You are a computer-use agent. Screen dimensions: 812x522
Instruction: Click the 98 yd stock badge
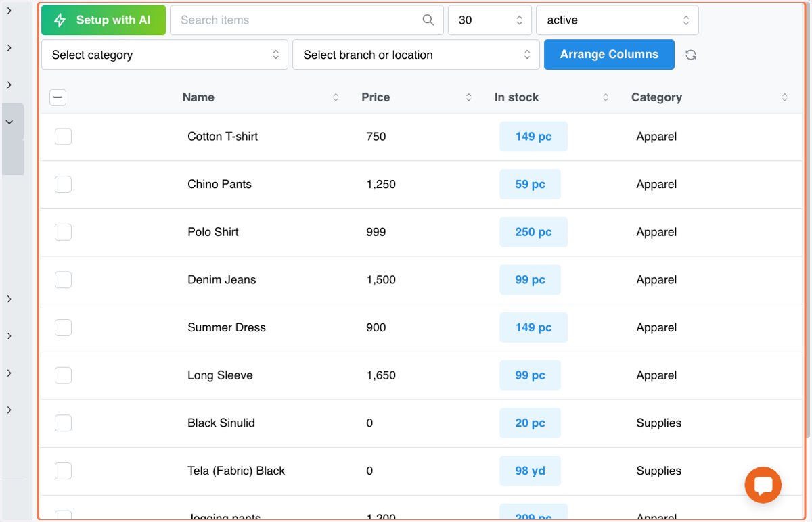pyautogui.click(x=530, y=471)
